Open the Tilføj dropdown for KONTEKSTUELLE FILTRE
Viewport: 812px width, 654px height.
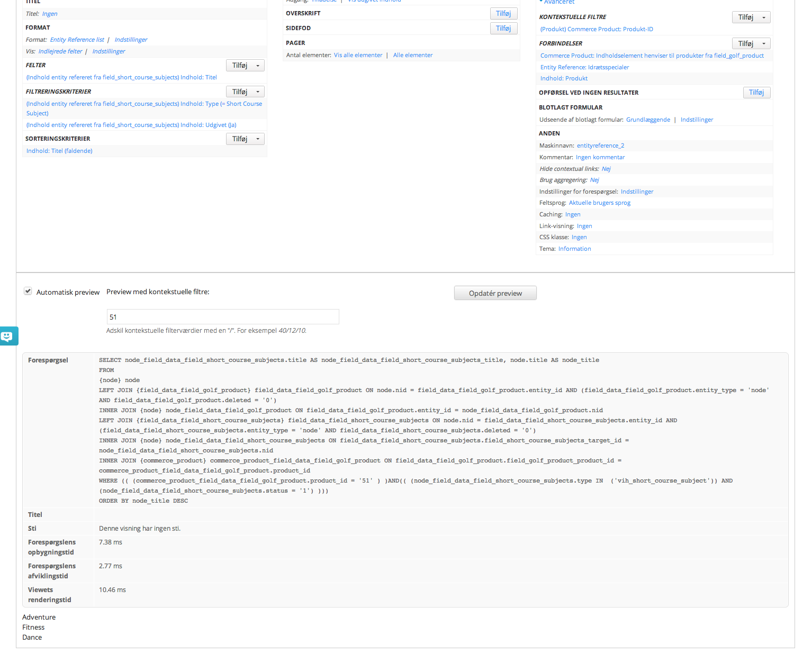coord(764,17)
